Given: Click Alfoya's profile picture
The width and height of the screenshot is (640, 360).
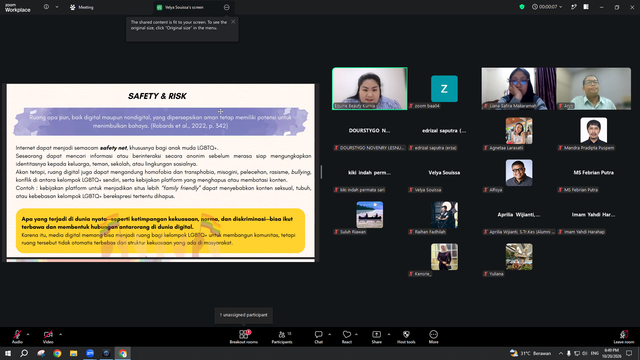Looking at the screenshot, I should (x=519, y=173).
